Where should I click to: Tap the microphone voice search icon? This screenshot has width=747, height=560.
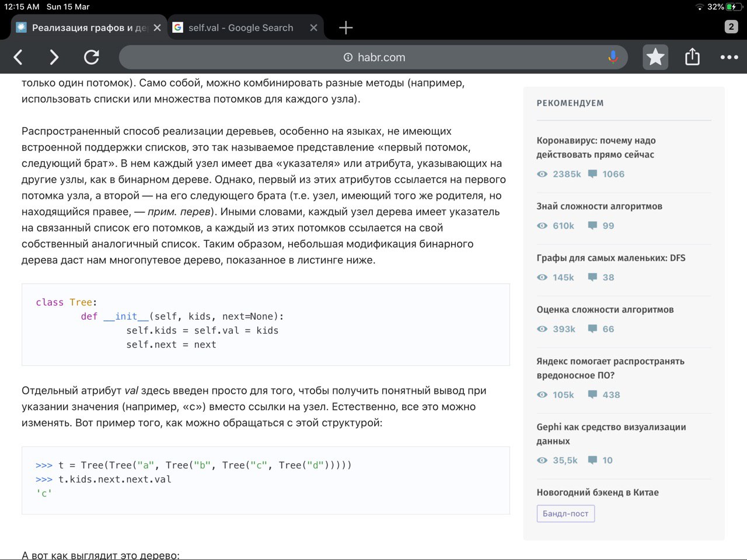coord(613,57)
